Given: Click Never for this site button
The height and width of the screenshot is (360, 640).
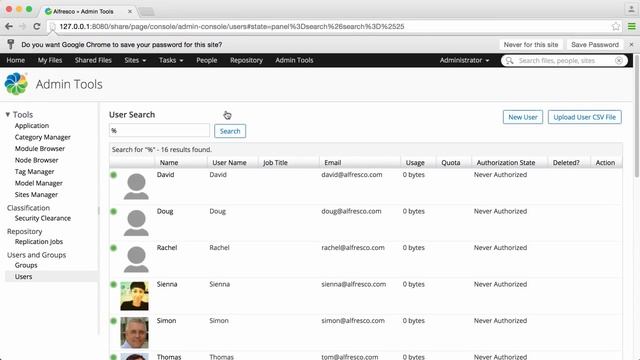Looking at the screenshot, I should click(531, 44).
